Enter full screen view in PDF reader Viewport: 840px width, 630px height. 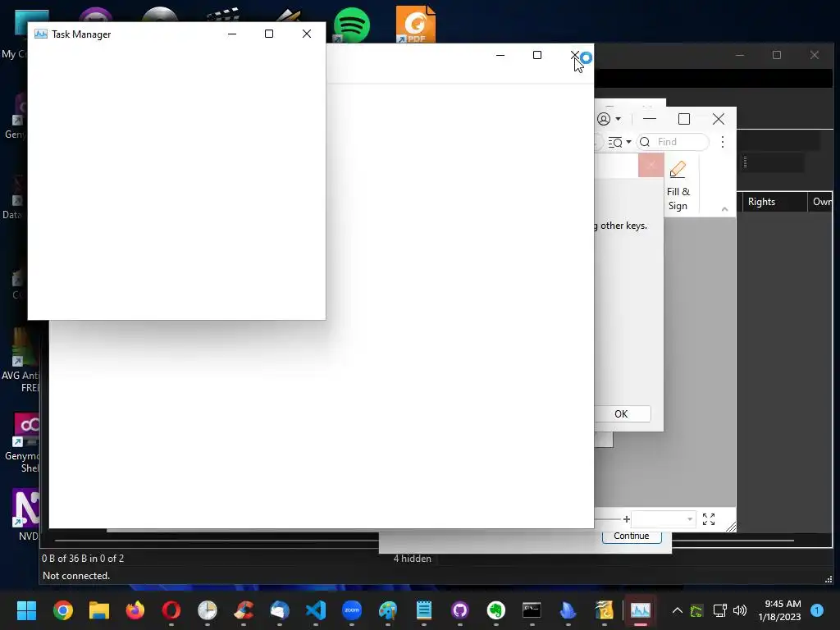(709, 519)
